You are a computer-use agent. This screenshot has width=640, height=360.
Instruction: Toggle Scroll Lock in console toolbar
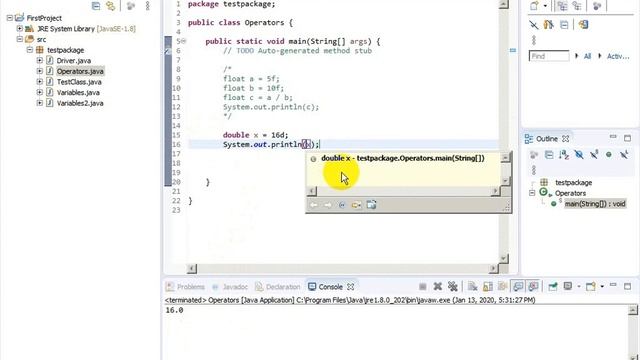click(x=487, y=287)
